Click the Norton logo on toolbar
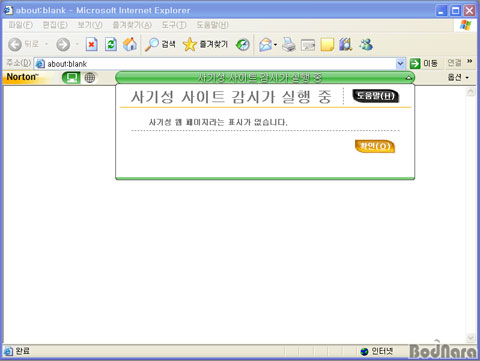 [x=22, y=77]
